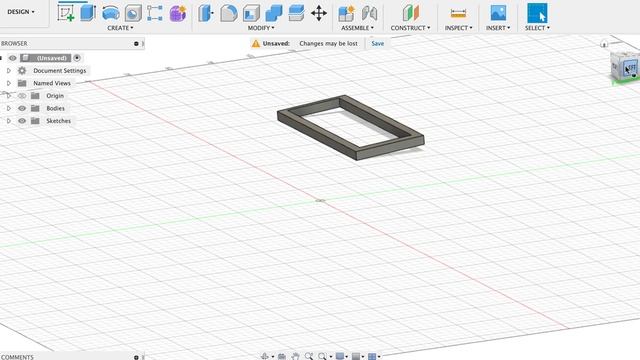Choose the Joint tool icon
Image resolution: width=640 pixels, height=360 pixels.
(x=369, y=13)
